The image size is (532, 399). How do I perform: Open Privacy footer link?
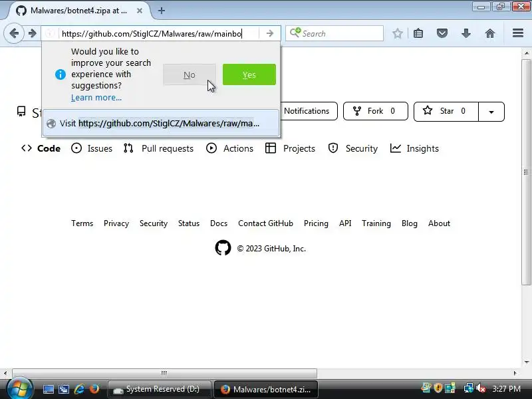116,223
